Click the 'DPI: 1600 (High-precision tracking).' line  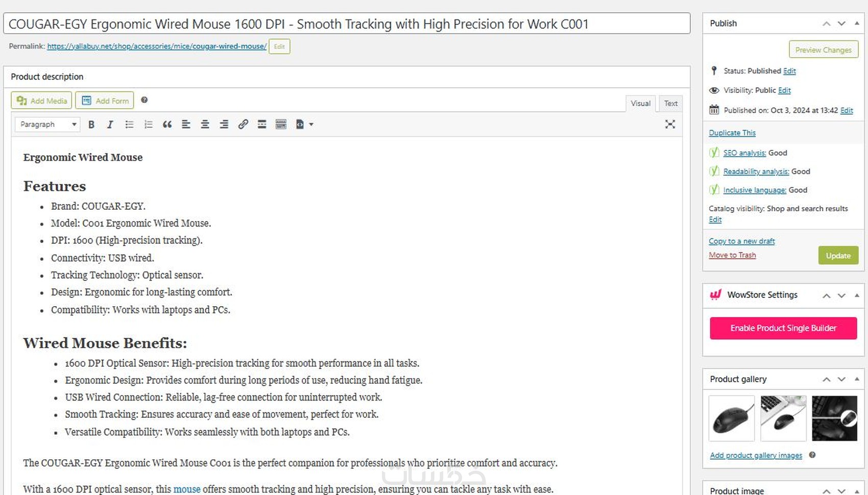127,240
